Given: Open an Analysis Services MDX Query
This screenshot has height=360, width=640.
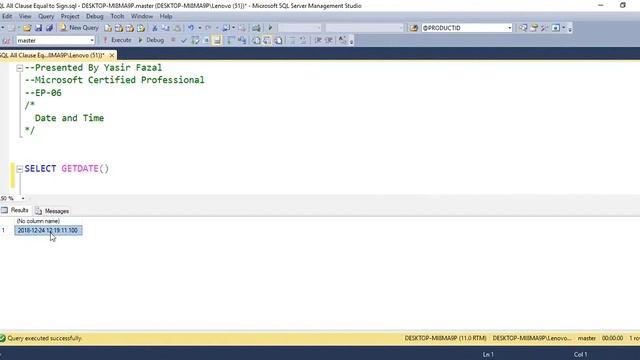Looking at the screenshot, I should tap(119, 28).
